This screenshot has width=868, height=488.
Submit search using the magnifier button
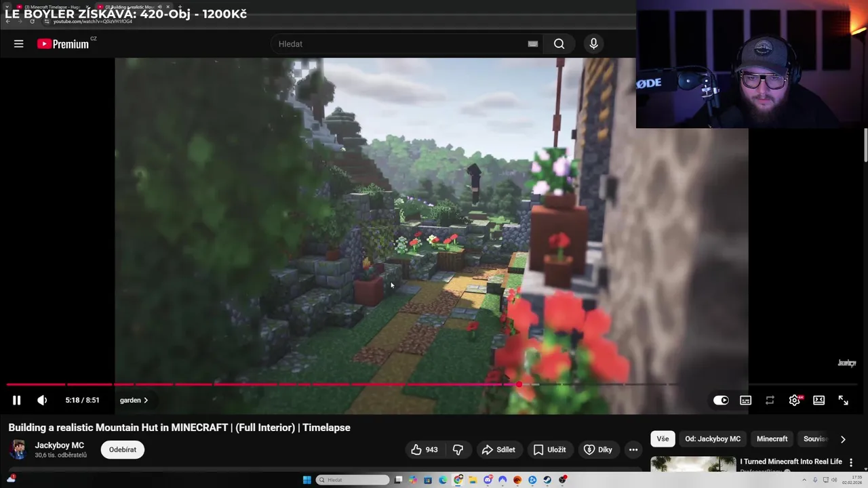tap(559, 44)
